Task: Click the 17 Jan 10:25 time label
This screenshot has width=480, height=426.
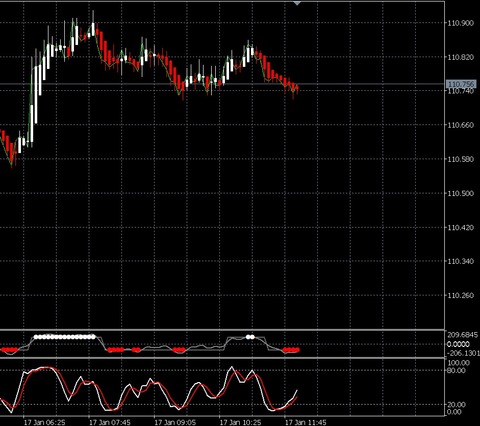Action: (241, 422)
